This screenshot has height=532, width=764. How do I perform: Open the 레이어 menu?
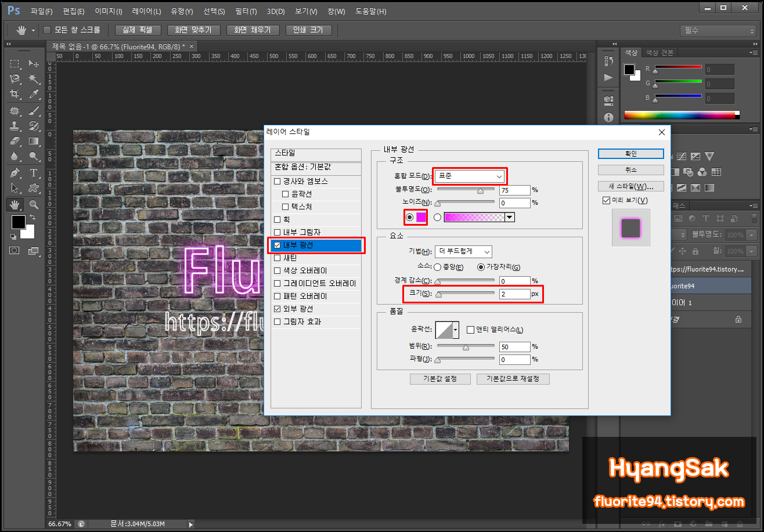tap(146, 12)
